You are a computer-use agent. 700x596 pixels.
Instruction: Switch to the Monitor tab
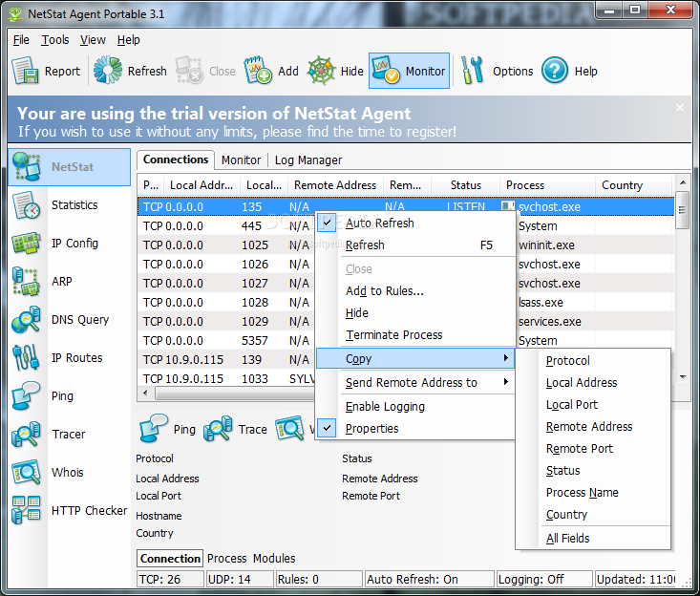pos(241,160)
